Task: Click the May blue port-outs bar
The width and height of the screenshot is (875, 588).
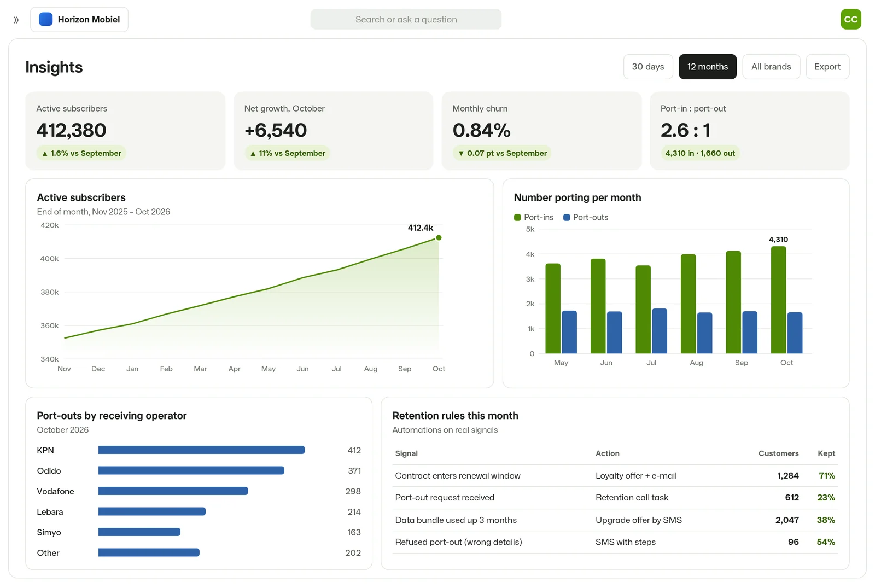Action: coord(569,332)
